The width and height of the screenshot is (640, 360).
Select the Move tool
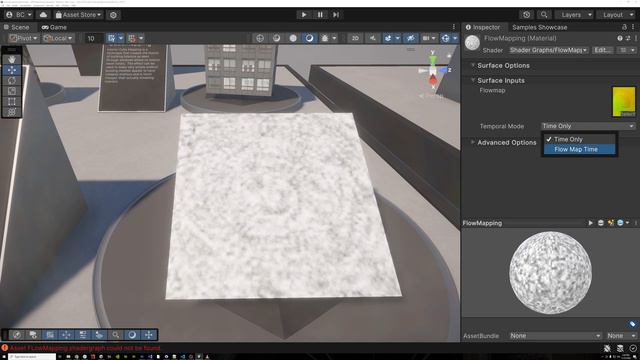coord(11,70)
